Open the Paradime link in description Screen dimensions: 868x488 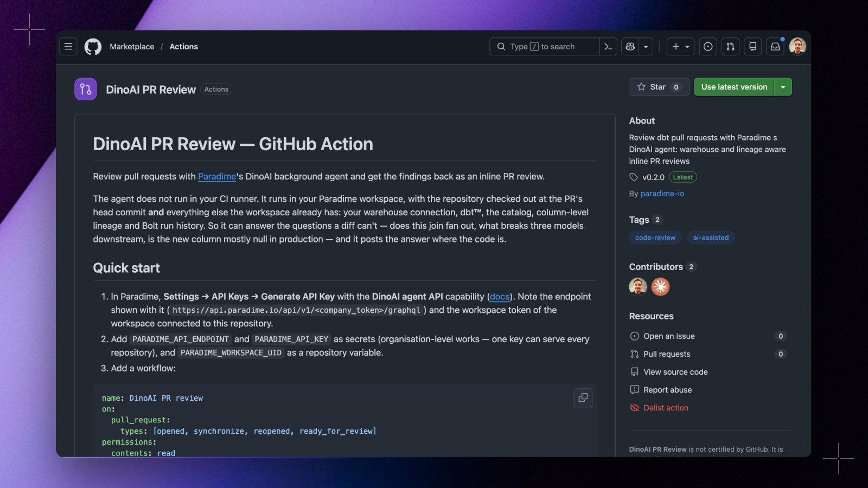[217, 176]
